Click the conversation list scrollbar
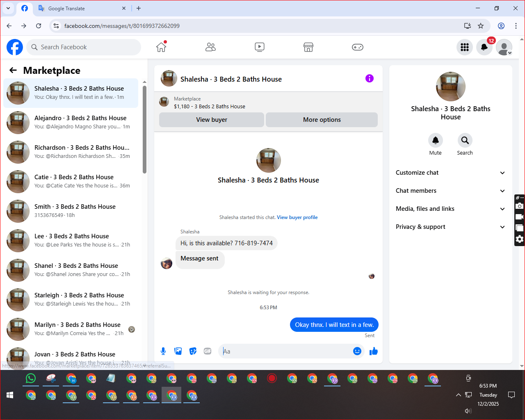This screenshot has width=525, height=420. (144, 129)
